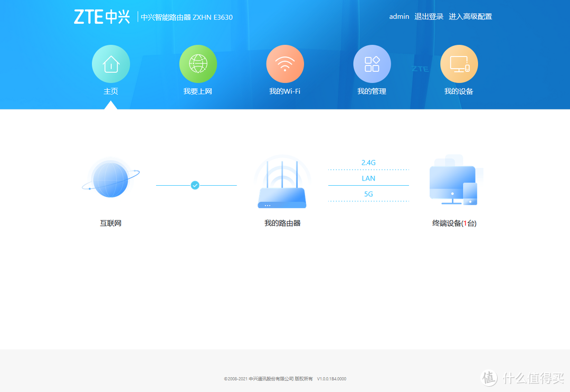Click the 中兴智能路由器 ZXHN E3630 title
570x392 pixels.
[187, 17]
